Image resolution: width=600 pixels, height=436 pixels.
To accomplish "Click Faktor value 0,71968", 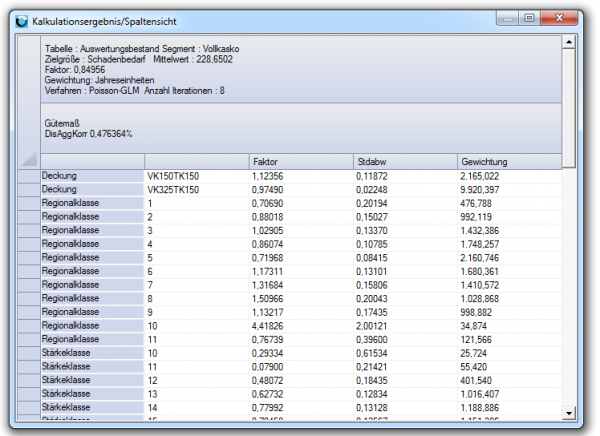I will click(267, 258).
